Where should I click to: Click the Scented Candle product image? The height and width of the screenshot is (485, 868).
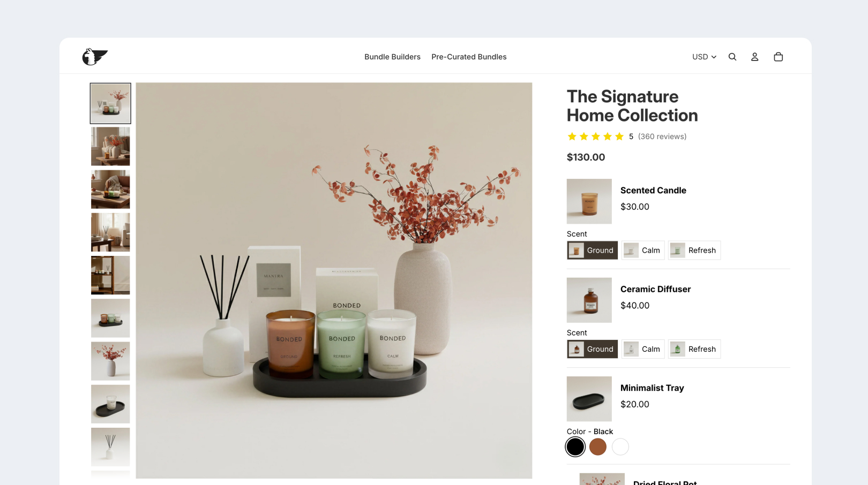pyautogui.click(x=589, y=201)
